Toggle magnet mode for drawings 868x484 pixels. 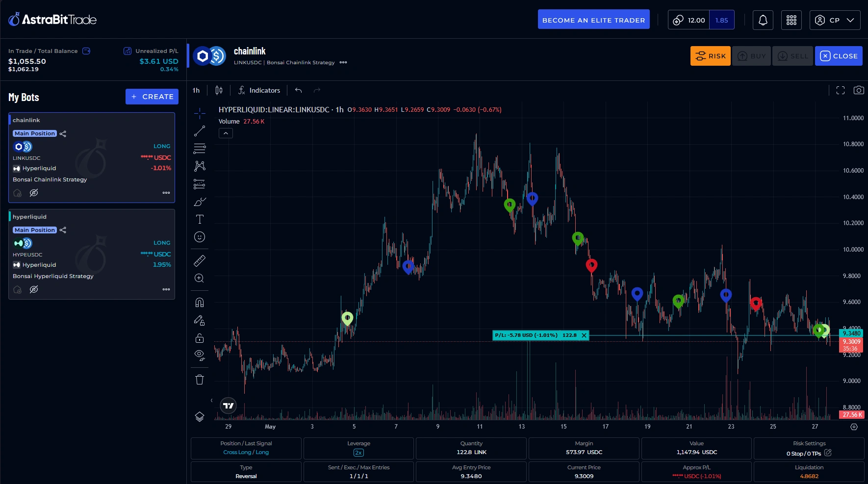point(200,302)
